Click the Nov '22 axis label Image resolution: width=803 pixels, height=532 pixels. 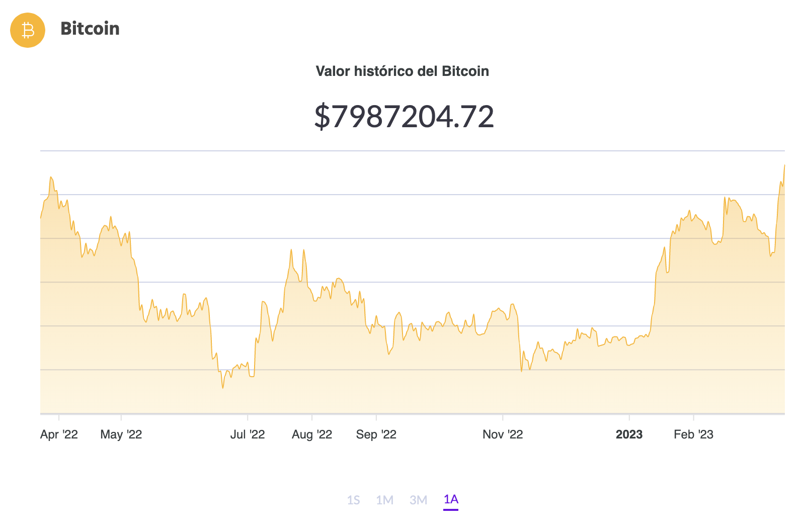(503, 434)
